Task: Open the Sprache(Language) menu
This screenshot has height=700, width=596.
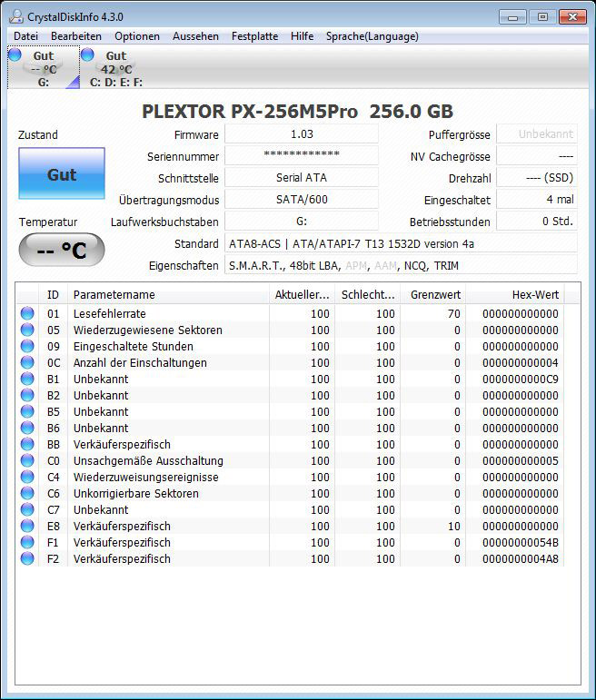Action: coord(372,36)
